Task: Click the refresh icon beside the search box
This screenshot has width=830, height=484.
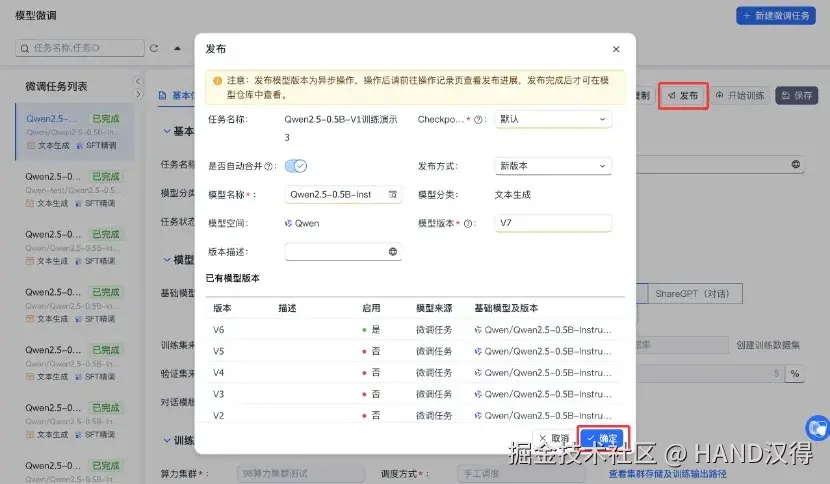Action: click(x=154, y=48)
